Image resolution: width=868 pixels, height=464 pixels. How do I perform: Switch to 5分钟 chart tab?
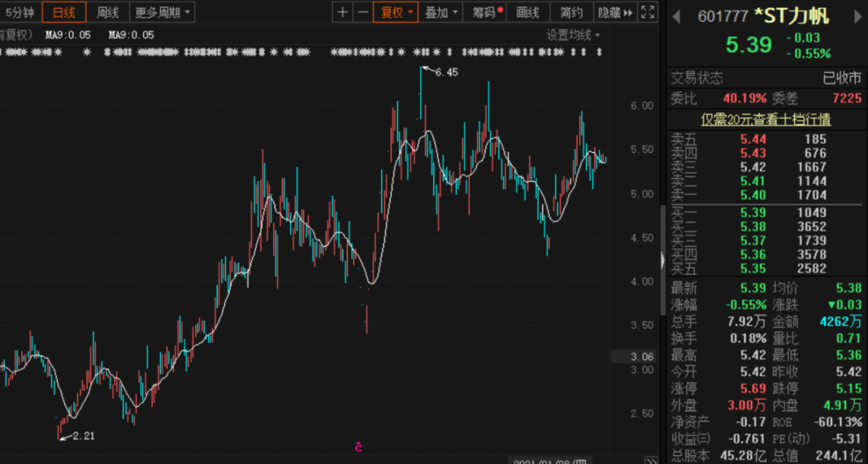(x=19, y=12)
